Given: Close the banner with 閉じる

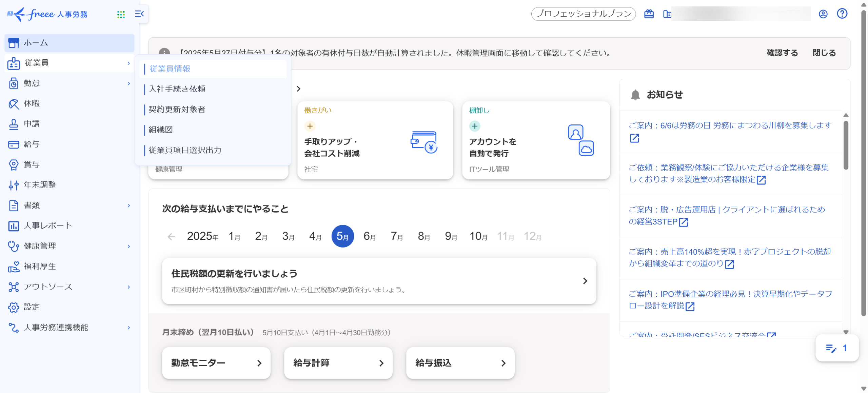Looking at the screenshot, I should 824,53.
